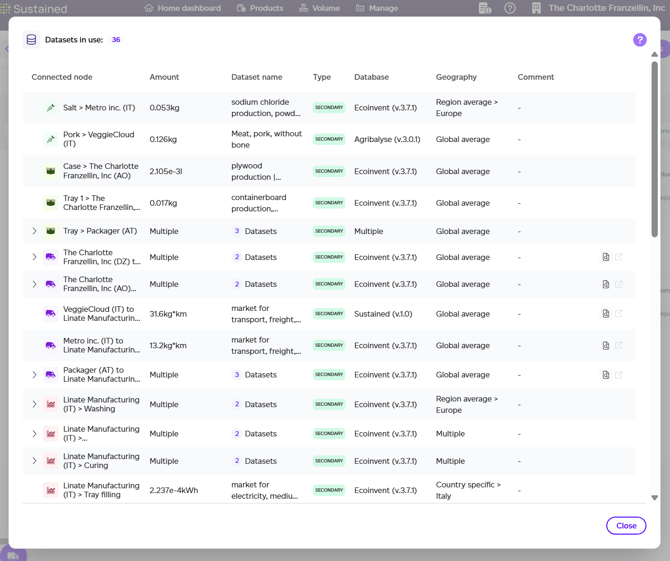Image resolution: width=670 pixels, height=561 pixels.
Task: Click 'Sustained (v.1.0)' database cell
Action: click(383, 314)
